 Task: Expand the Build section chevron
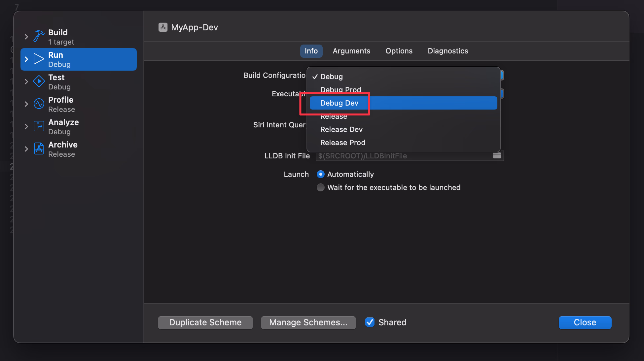pyautogui.click(x=26, y=37)
